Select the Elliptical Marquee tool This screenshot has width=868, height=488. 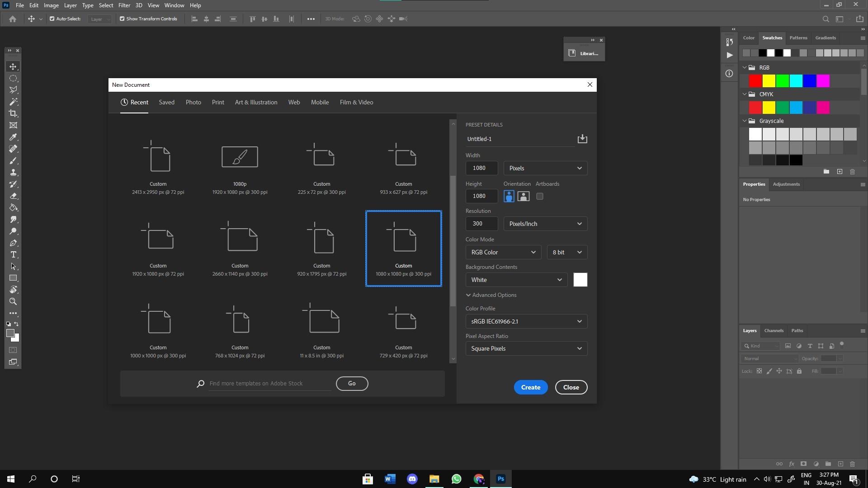click(x=13, y=78)
